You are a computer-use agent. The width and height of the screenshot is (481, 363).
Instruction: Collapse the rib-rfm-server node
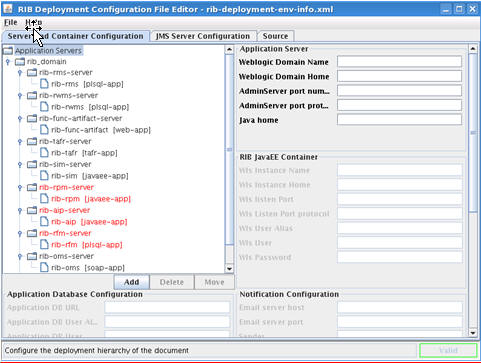tap(20, 234)
